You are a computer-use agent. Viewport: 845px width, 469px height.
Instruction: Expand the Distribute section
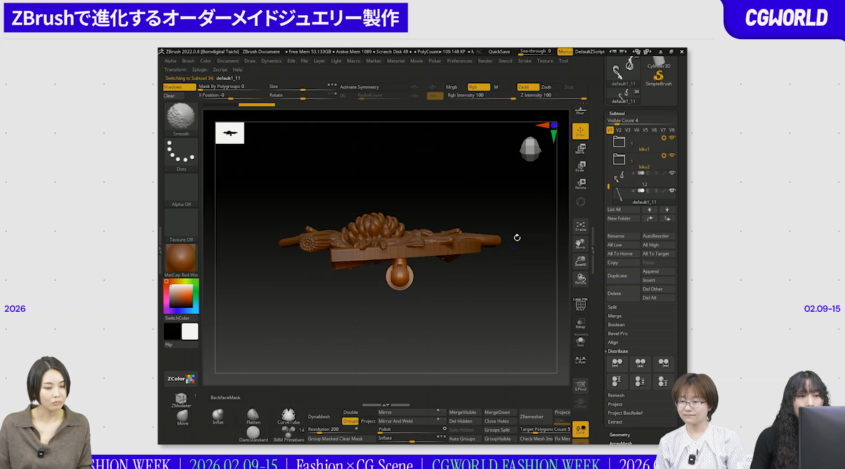click(620, 351)
